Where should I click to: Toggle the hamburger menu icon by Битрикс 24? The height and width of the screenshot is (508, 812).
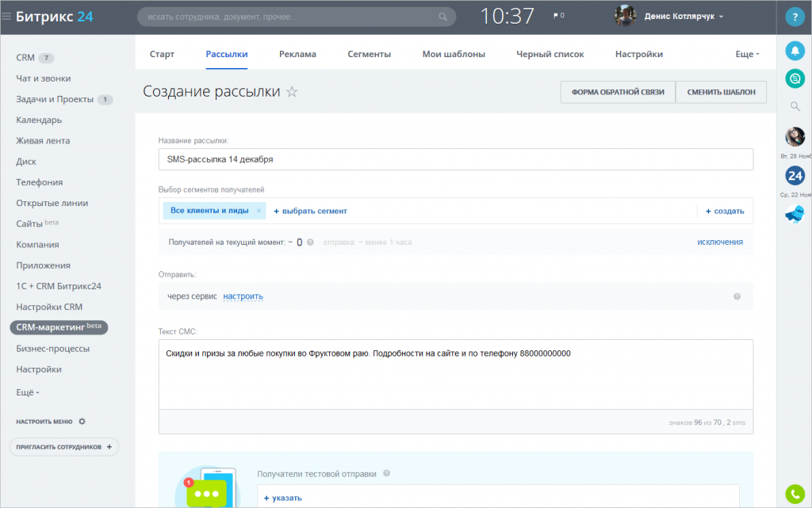[6, 17]
